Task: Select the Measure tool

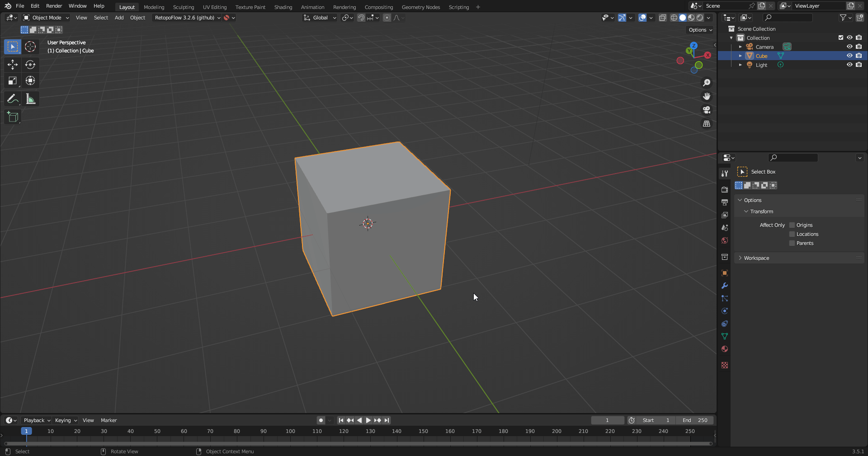Action: (x=30, y=99)
